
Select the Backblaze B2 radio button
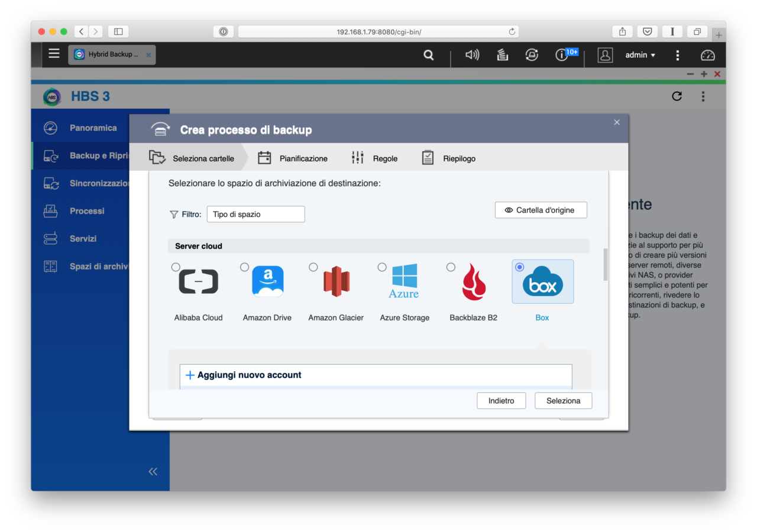click(x=451, y=267)
